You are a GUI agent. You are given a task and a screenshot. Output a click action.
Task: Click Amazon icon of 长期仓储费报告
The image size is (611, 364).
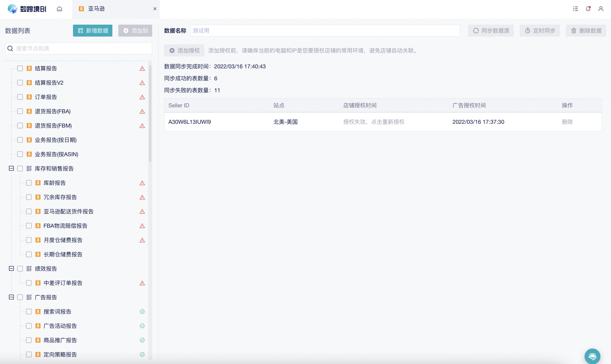38,254
